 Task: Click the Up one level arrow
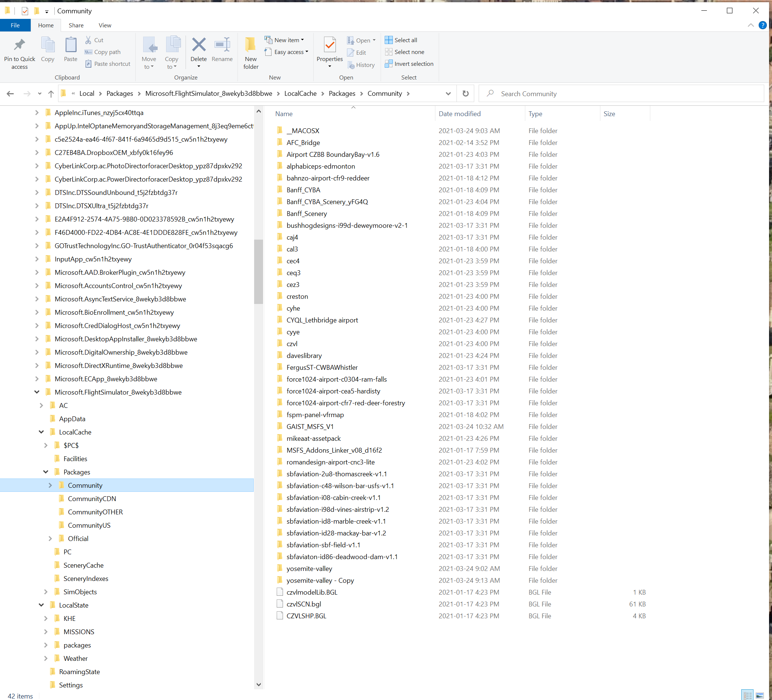(x=51, y=94)
